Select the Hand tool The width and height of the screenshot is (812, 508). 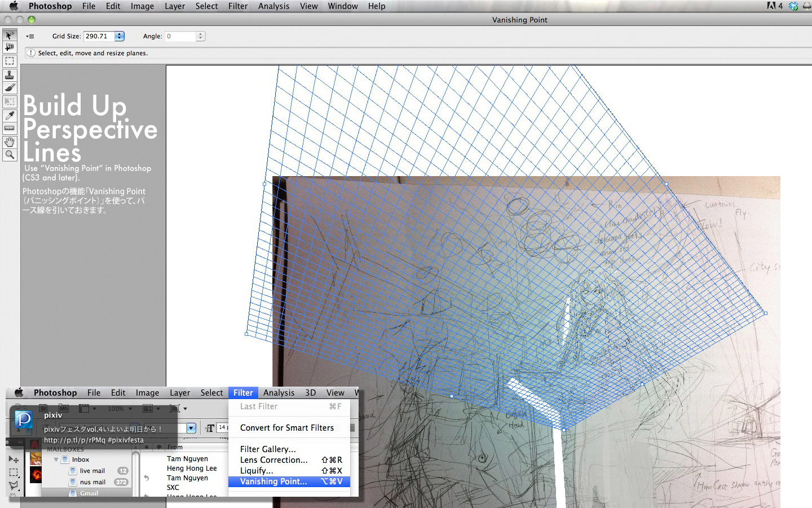10,142
